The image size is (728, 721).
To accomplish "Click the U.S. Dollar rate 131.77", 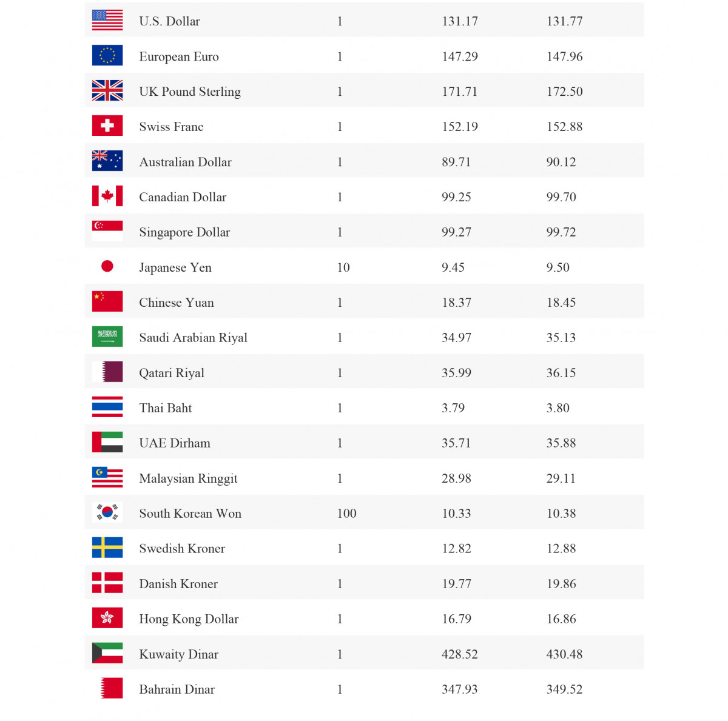I will [564, 21].
